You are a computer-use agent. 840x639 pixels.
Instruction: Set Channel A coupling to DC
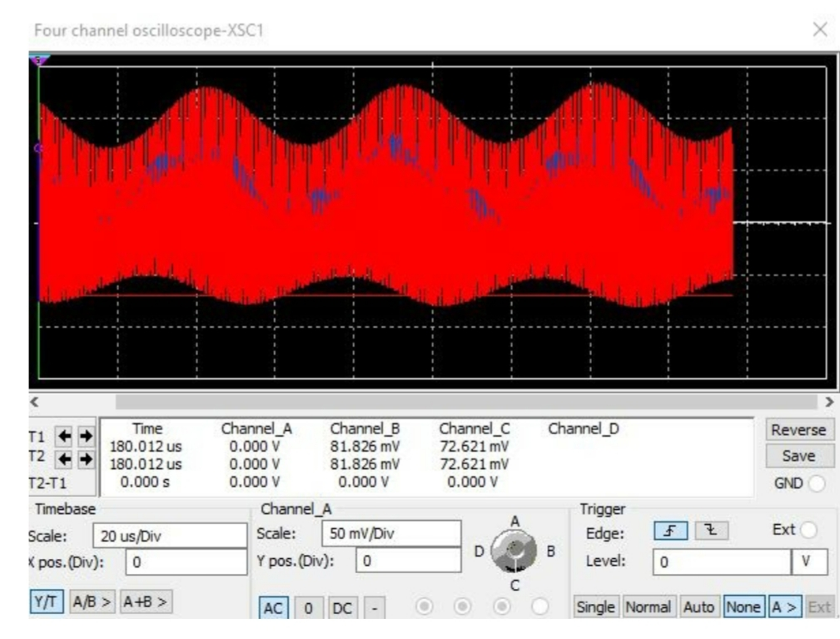(343, 607)
